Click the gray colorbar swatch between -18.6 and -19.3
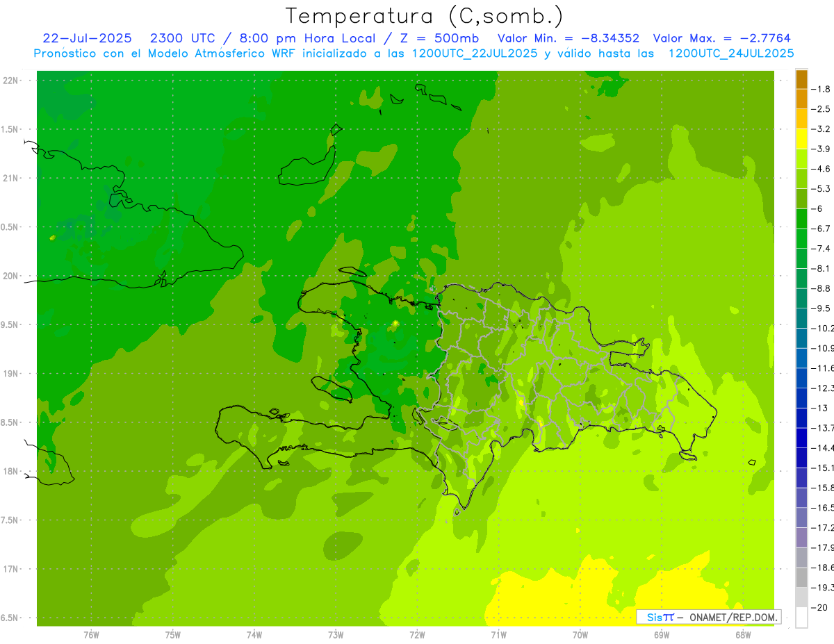The height and width of the screenshot is (644, 834). tap(801, 577)
